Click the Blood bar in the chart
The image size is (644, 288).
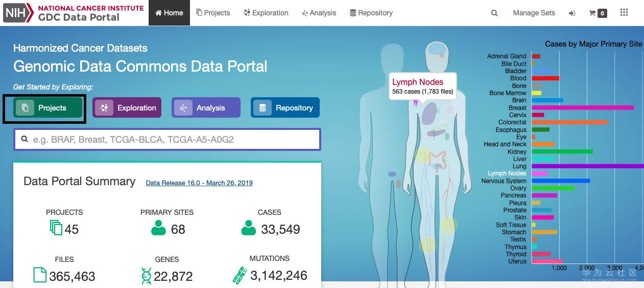click(545, 78)
